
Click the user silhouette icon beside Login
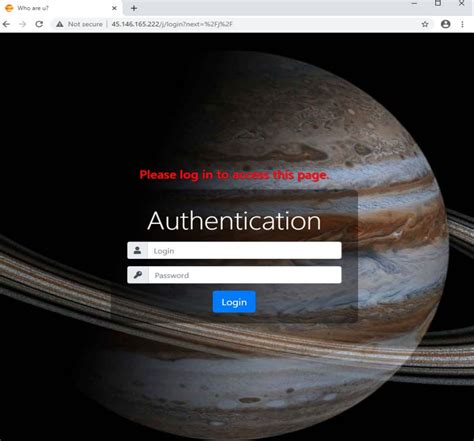point(137,250)
